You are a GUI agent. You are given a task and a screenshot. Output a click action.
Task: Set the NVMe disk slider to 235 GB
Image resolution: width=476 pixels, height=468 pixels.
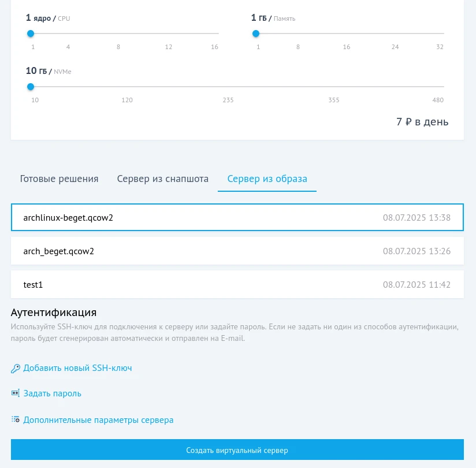pos(228,87)
